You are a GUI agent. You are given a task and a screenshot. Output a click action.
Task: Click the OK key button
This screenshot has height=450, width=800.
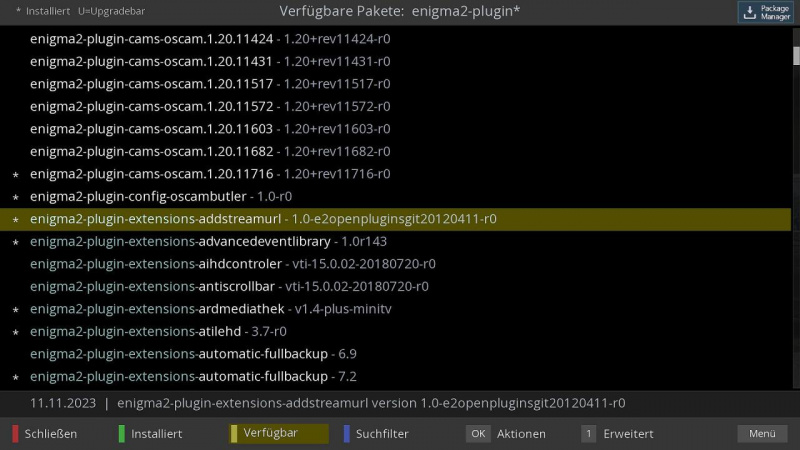pyautogui.click(x=478, y=434)
